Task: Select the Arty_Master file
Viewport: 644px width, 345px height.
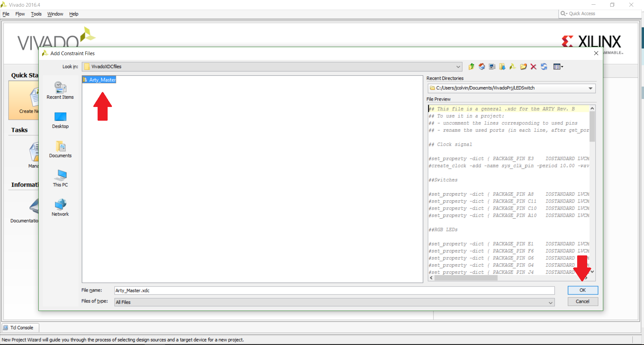Action: pos(99,80)
